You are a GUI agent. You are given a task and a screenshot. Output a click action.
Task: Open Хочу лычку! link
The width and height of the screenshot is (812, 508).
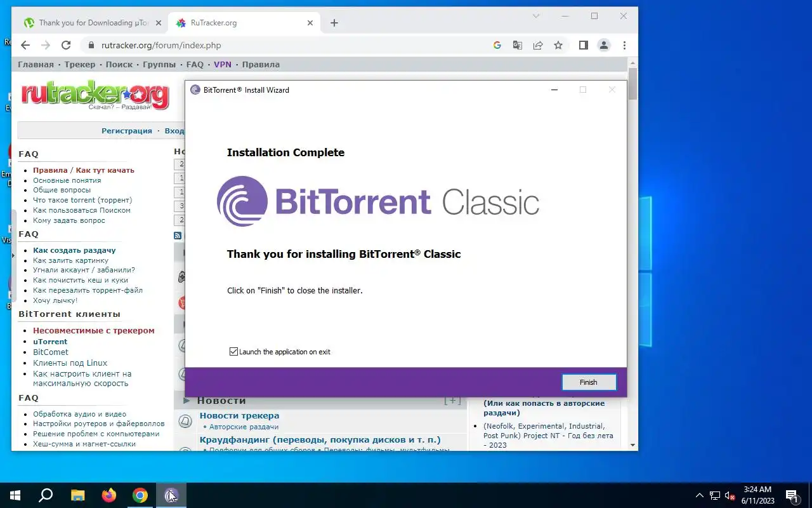55,300
